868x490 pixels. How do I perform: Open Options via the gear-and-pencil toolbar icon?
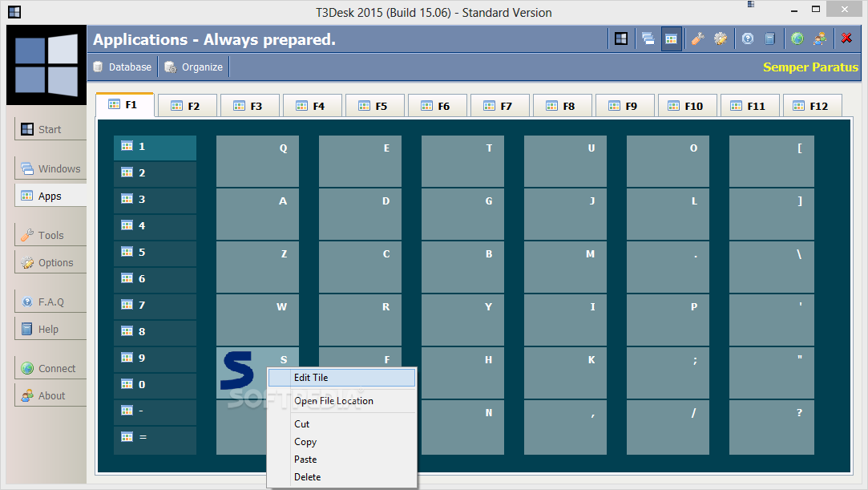click(x=721, y=38)
